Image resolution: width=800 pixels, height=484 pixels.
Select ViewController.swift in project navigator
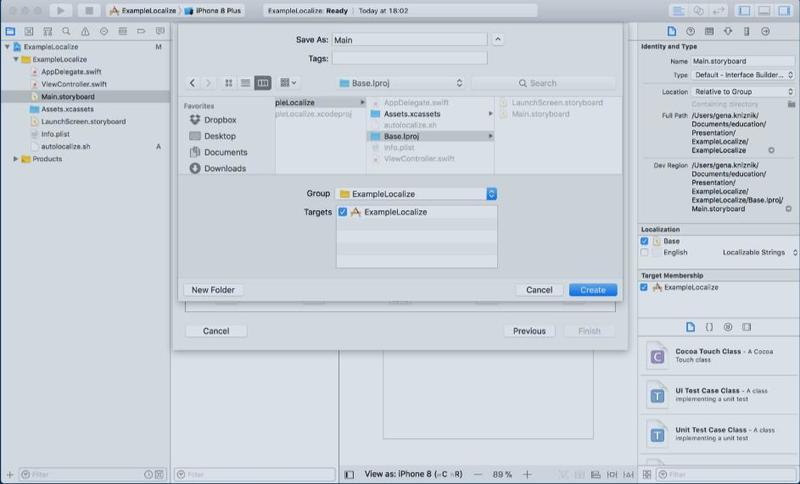pos(73,84)
